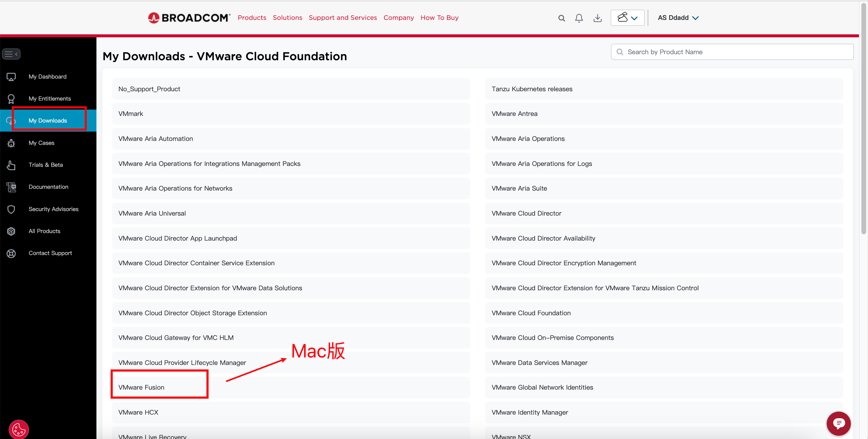Open the Company menu
This screenshot has height=439, width=868.
click(398, 17)
